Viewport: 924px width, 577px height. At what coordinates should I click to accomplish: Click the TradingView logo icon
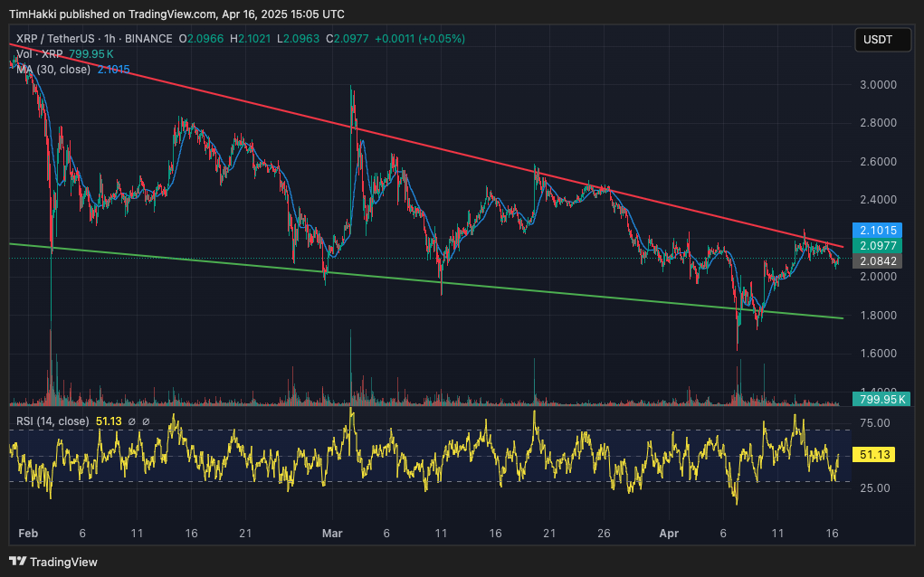[x=18, y=562]
